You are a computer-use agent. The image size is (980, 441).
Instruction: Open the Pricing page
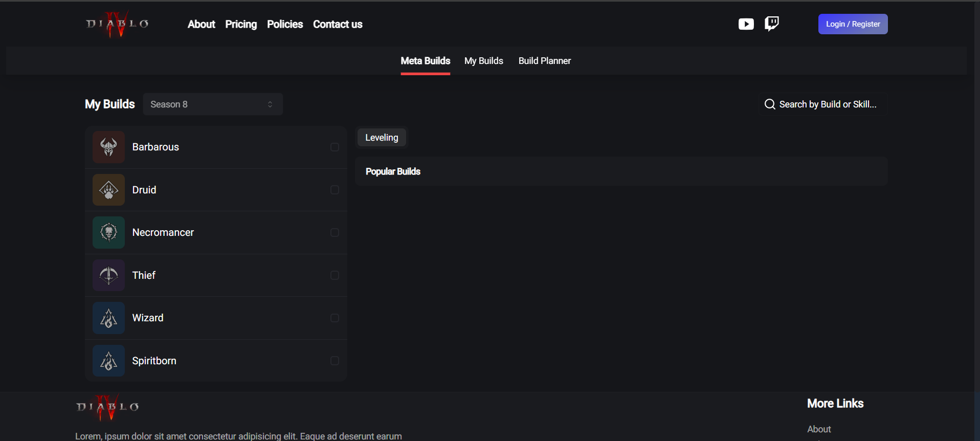click(x=241, y=24)
